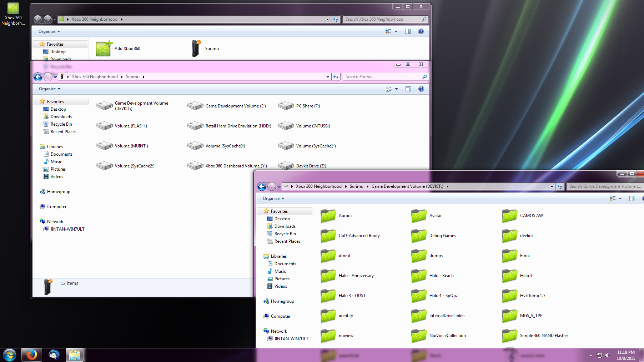Open the devlink folder
Screen dimensions: 644x362
coord(518,236)
